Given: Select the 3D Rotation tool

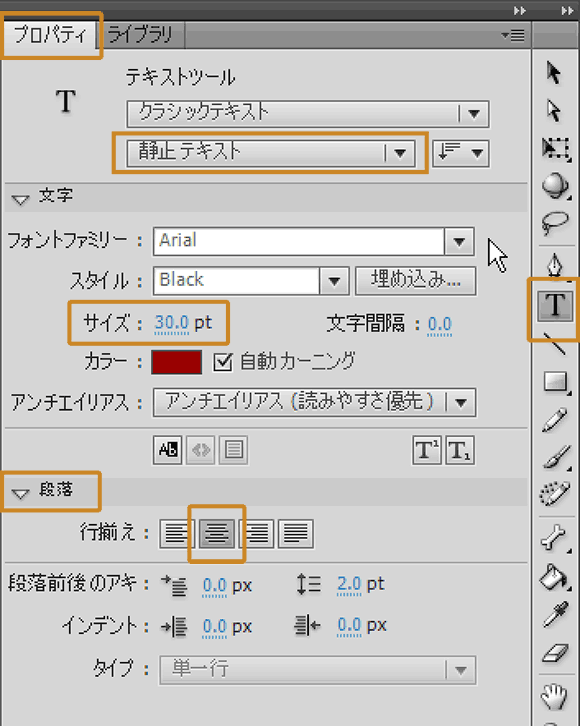Looking at the screenshot, I should [x=555, y=186].
